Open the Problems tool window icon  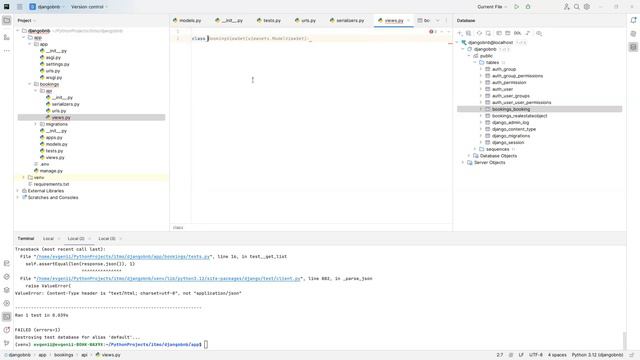(x=7, y=330)
